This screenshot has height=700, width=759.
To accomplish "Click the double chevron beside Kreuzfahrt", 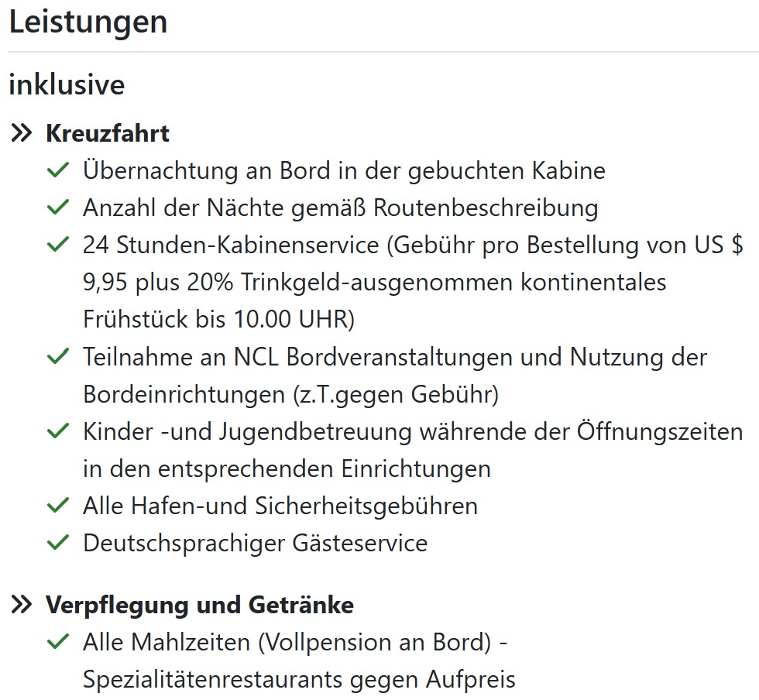I will tap(22, 132).
